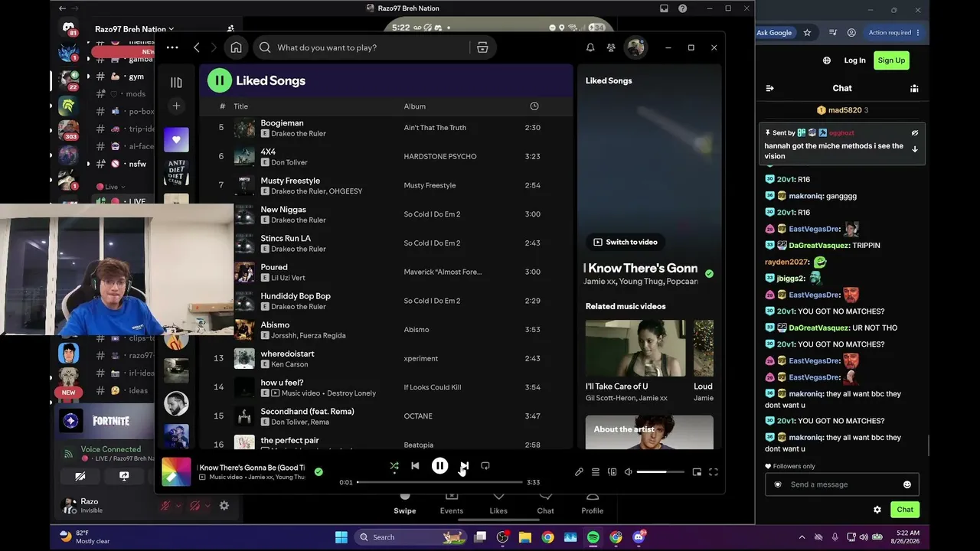Image resolution: width=980 pixels, height=551 pixels.
Task: Open the Spotify miniplayer
Action: pyautogui.click(x=697, y=472)
